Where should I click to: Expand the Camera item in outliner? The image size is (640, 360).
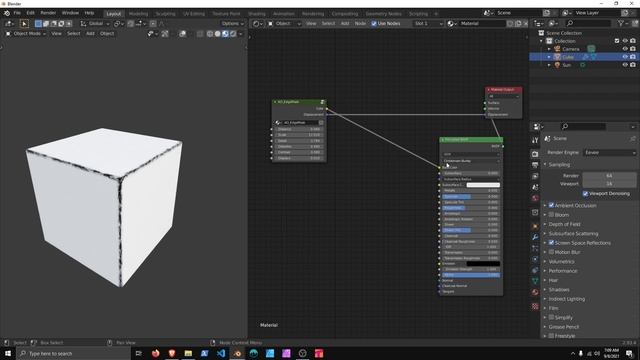(549, 49)
